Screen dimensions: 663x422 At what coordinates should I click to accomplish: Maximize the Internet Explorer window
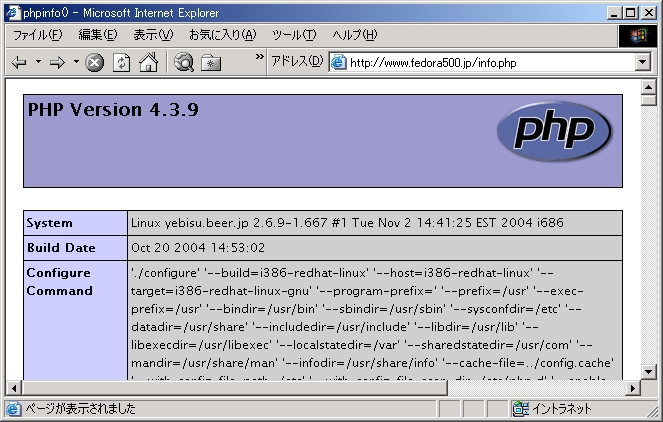pos(630,13)
